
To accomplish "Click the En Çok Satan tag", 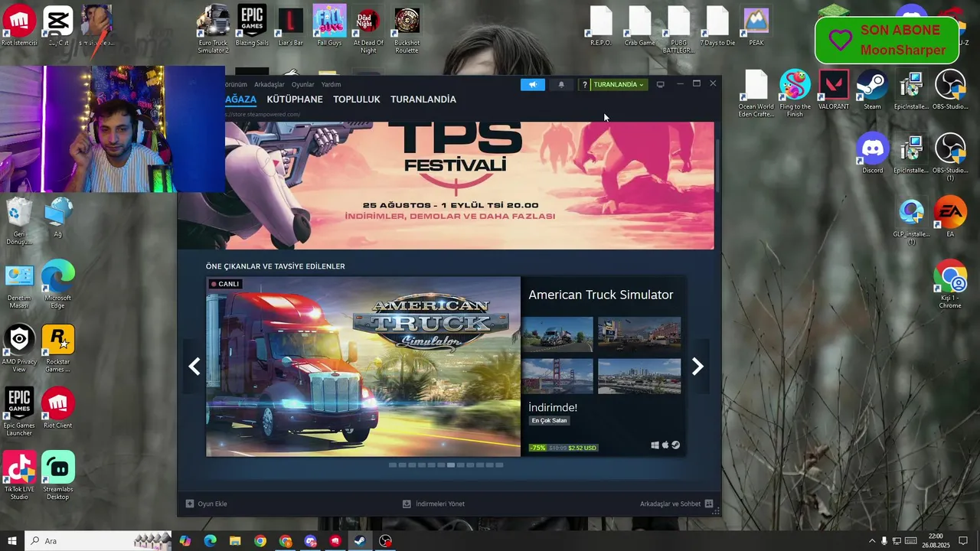I will (550, 421).
